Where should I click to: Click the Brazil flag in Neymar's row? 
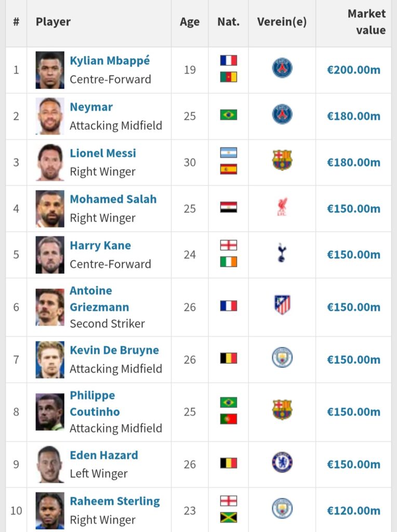(228, 115)
